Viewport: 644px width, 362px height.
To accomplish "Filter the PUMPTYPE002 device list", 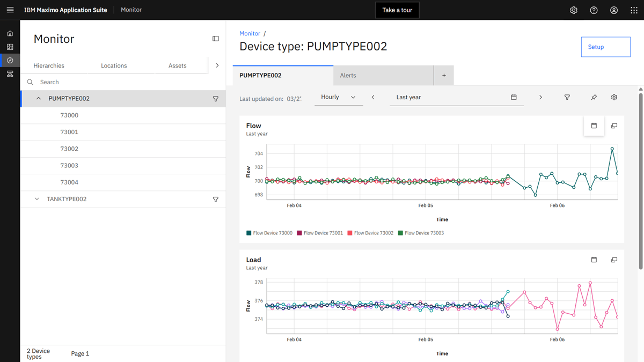I will 216,99.
